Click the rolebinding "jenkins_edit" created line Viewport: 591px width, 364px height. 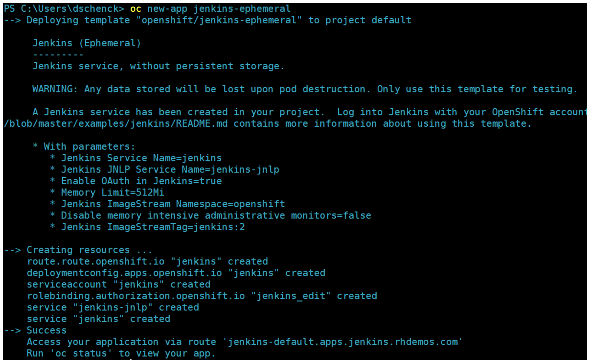coord(202,296)
